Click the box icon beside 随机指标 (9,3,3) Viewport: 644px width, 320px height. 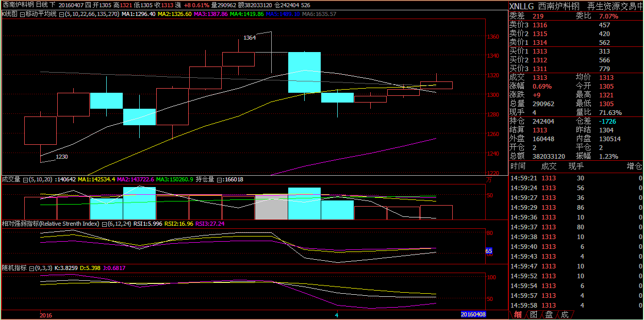(31, 268)
